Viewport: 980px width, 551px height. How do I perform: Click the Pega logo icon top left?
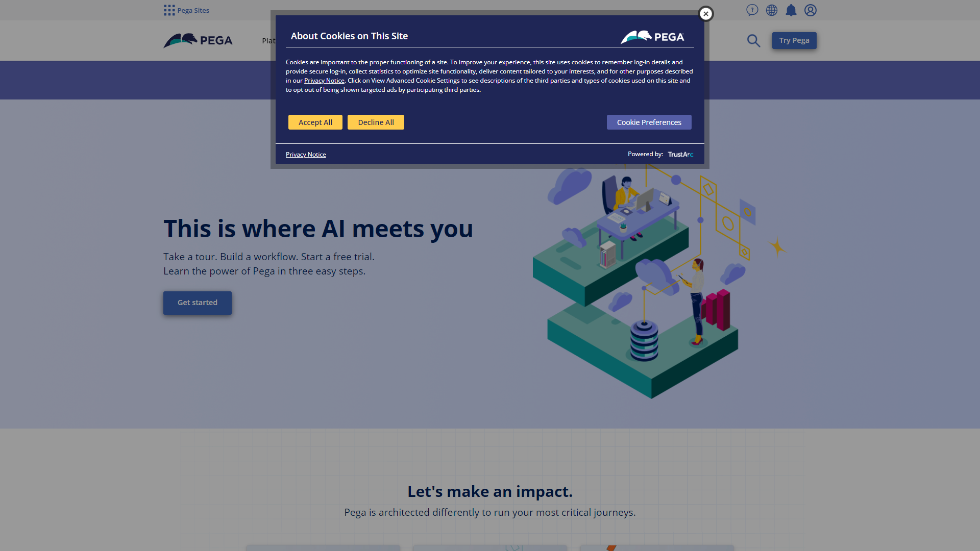click(x=198, y=40)
